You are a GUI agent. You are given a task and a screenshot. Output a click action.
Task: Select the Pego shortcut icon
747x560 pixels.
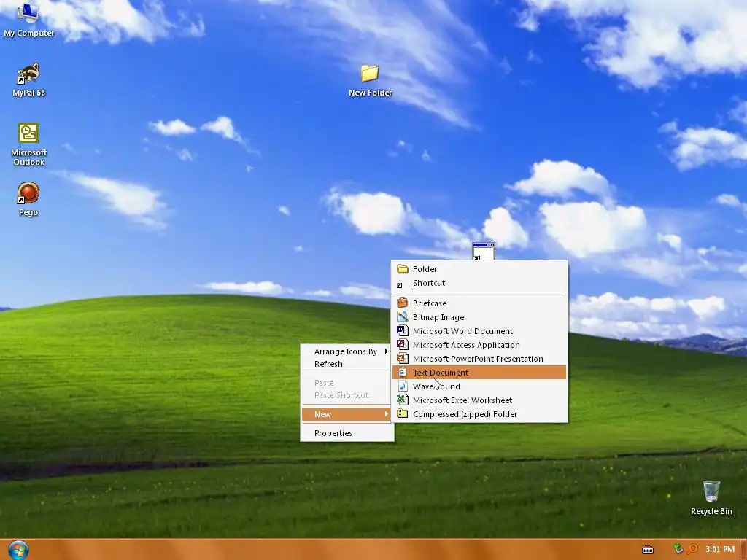[x=28, y=199]
